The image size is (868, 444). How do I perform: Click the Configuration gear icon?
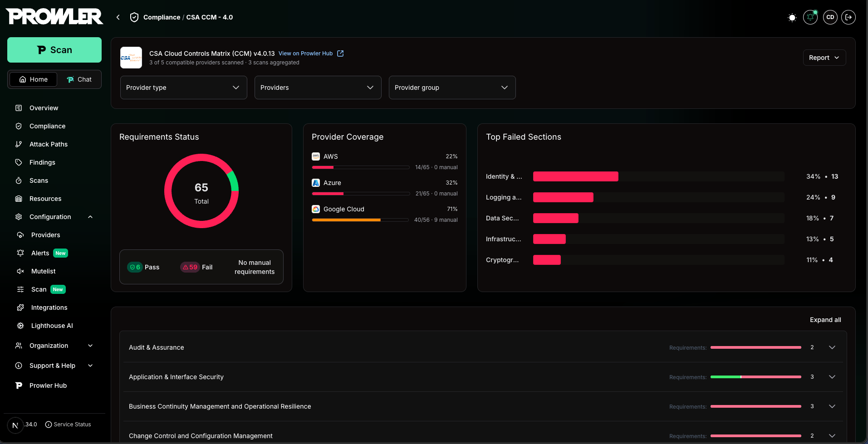[x=19, y=217]
